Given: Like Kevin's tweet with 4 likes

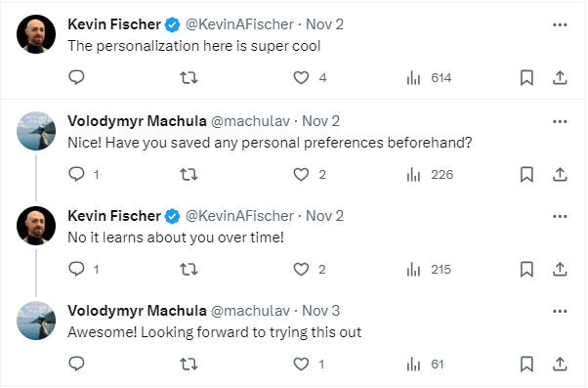Looking at the screenshot, I should point(301,77).
